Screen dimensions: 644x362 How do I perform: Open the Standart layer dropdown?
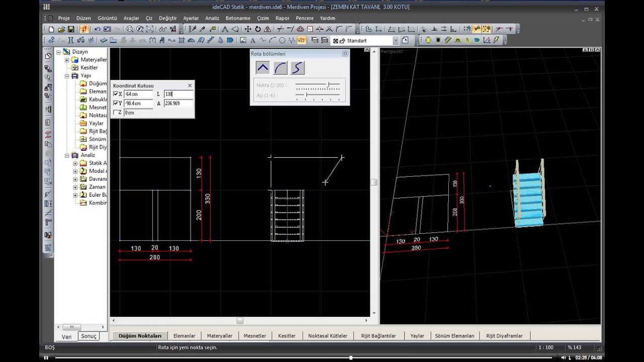click(395, 41)
